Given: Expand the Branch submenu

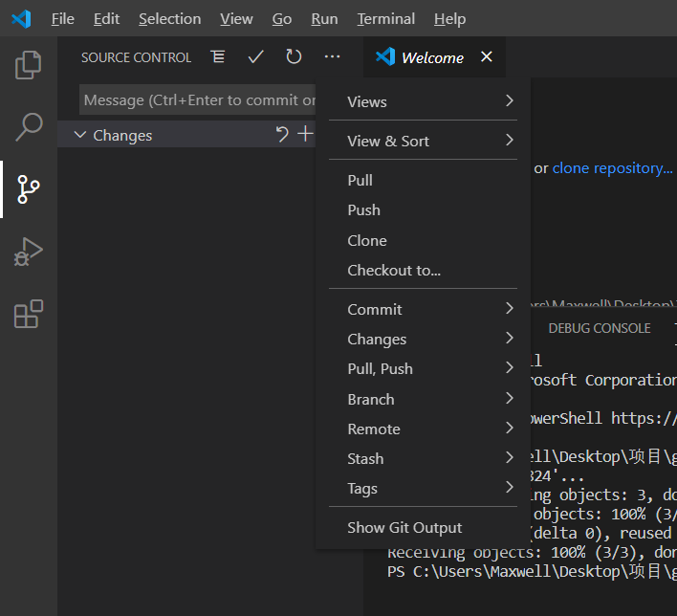Looking at the screenshot, I should pos(423,399).
